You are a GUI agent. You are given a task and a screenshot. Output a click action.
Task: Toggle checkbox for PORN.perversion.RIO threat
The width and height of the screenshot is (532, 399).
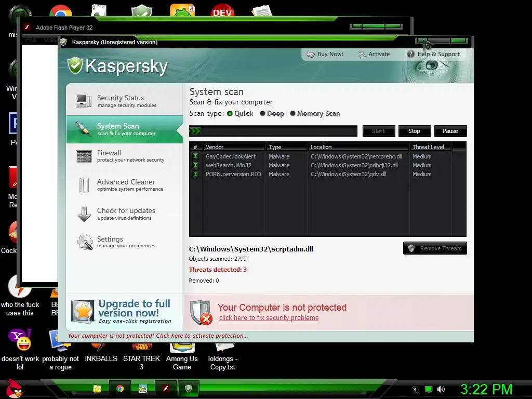(x=195, y=174)
